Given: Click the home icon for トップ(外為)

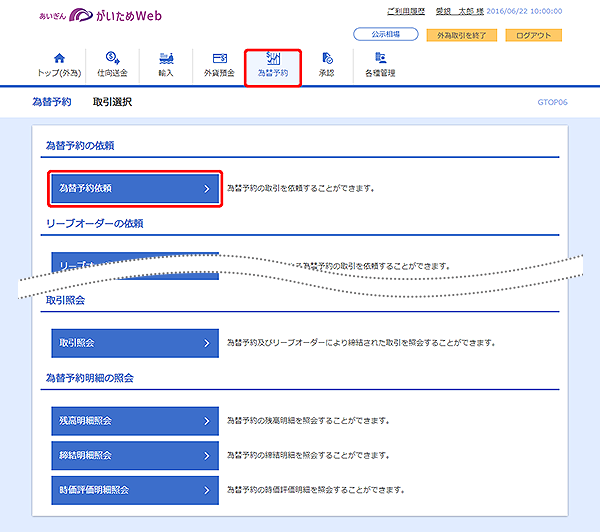Looking at the screenshot, I should coord(59,58).
